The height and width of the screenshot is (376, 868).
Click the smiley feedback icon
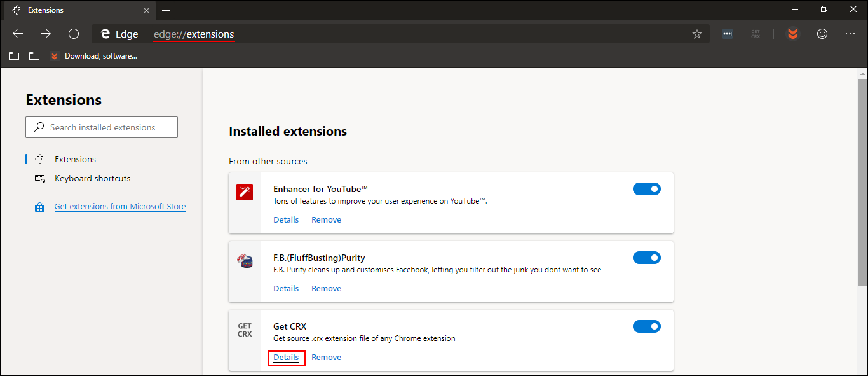tap(822, 34)
